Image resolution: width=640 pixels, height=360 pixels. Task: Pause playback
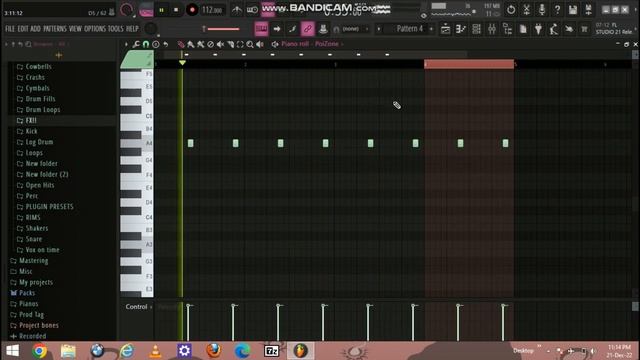(x=161, y=10)
